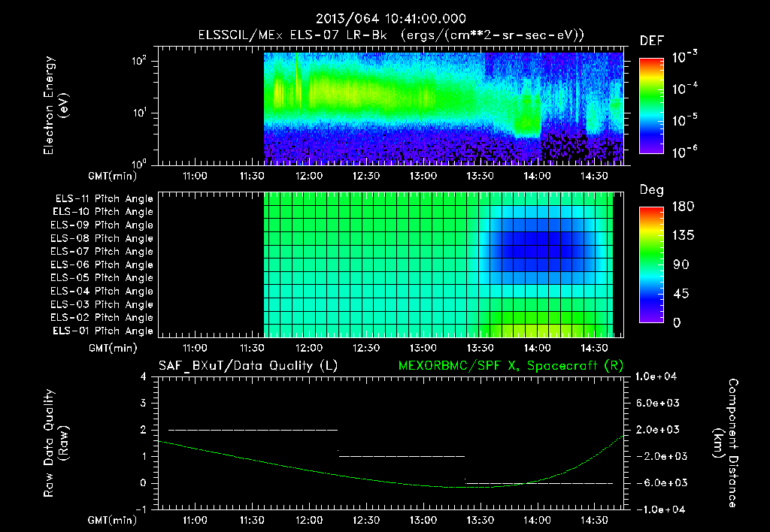
Task: Click the white data quality segment at level 1
Action: click(x=402, y=456)
